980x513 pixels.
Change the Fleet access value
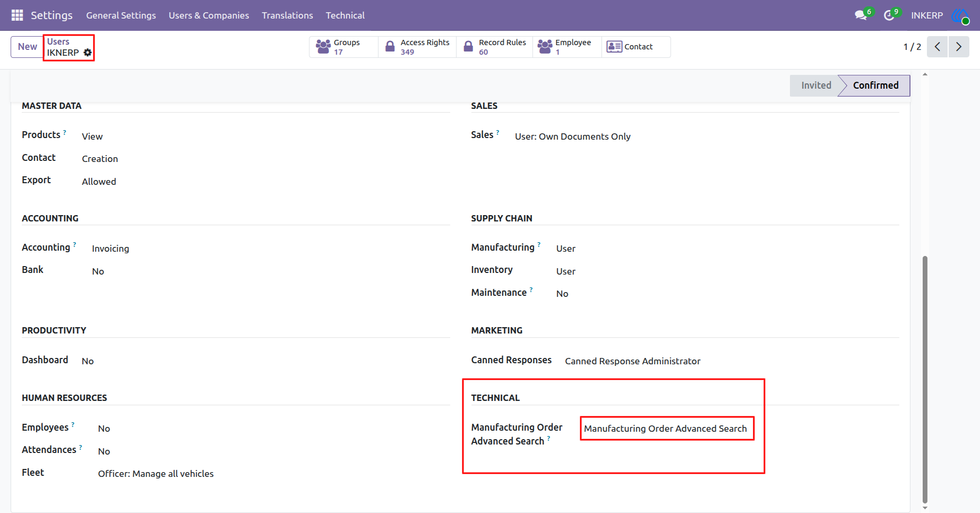(156, 474)
